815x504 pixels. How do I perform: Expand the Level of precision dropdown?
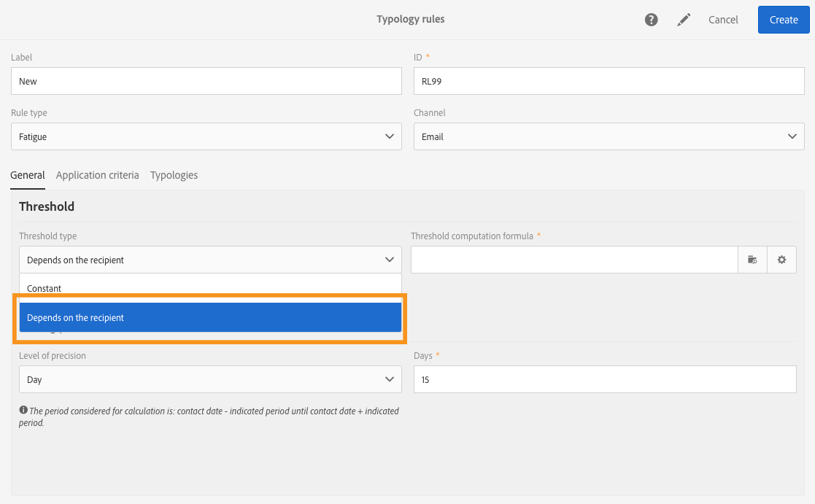(210, 379)
